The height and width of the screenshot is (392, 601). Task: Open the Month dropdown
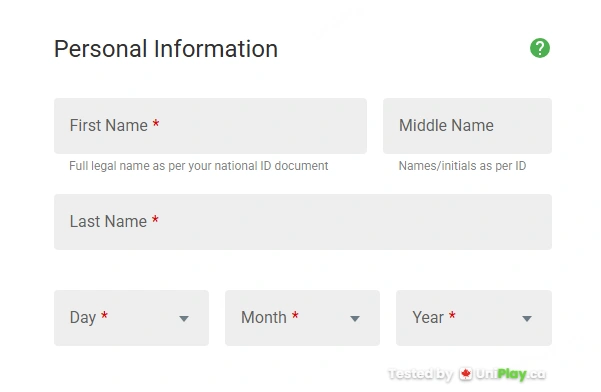pyautogui.click(x=302, y=318)
